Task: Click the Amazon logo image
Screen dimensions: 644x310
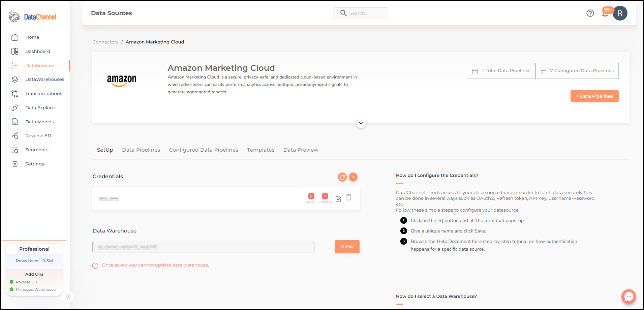Action: [122, 81]
